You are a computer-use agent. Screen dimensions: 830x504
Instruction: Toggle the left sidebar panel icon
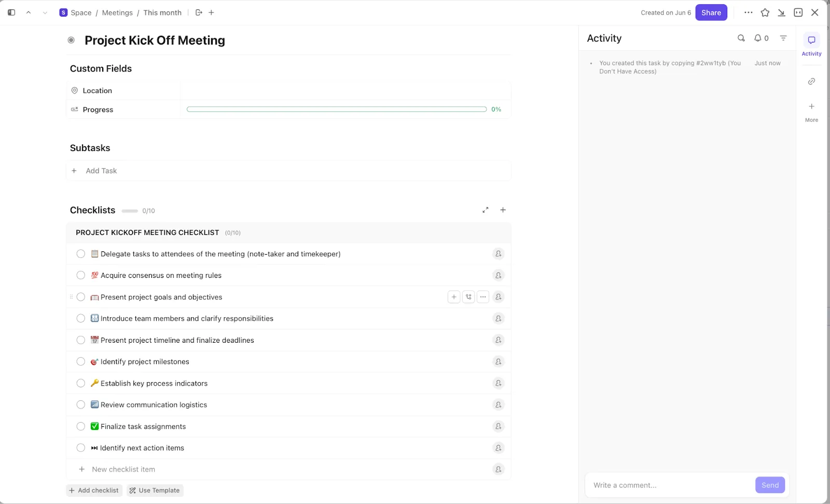[x=11, y=12]
